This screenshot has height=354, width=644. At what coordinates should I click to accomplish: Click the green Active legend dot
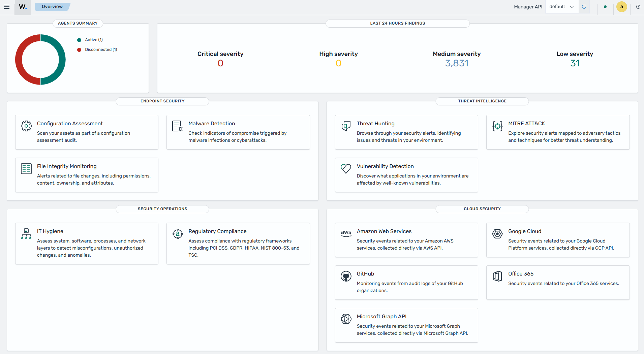pyautogui.click(x=79, y=40)
